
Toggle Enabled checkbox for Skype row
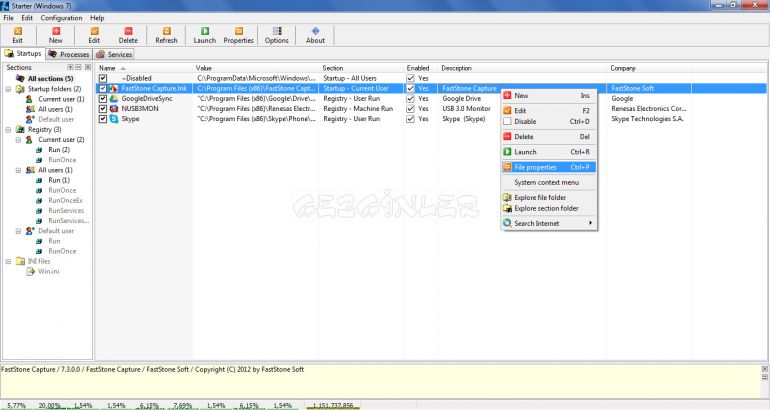coord(411,119)
